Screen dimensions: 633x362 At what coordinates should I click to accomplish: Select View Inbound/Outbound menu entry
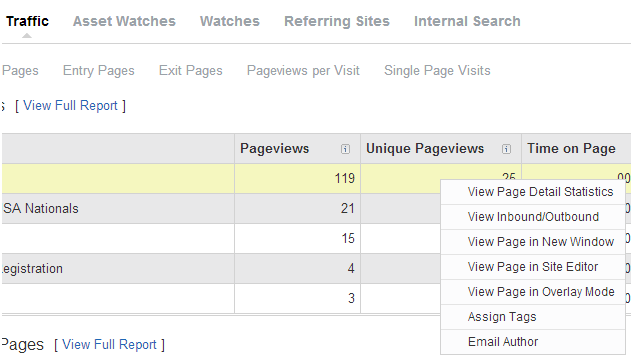tap(533, 217)
